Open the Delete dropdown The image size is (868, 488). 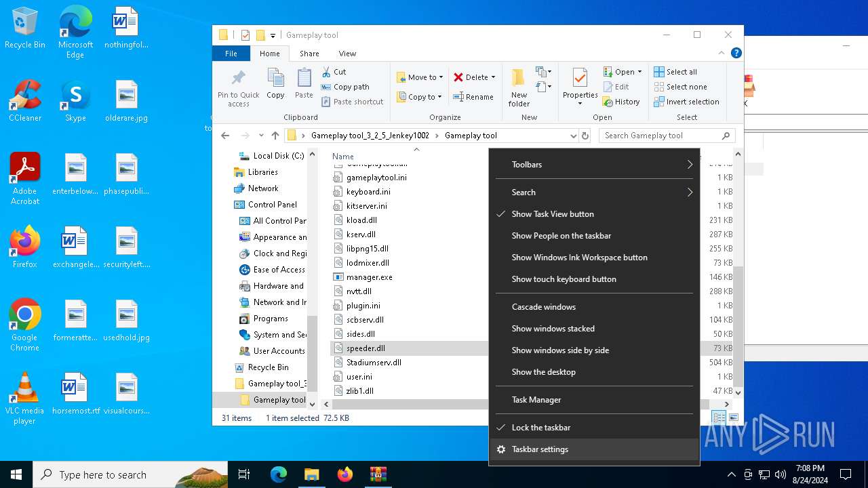pyautogui.click(x=493, y=77)
